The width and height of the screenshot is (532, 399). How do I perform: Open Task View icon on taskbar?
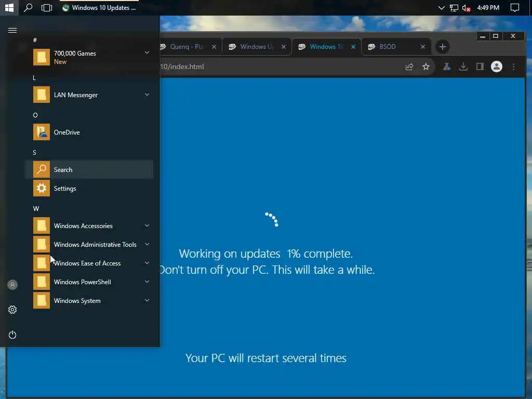[x=47, y=7]
